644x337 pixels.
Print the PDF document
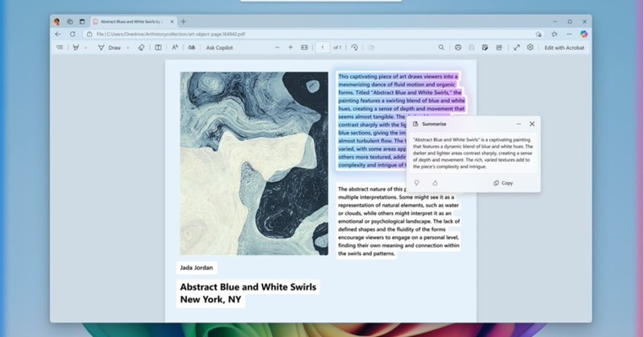pos(458,47)
